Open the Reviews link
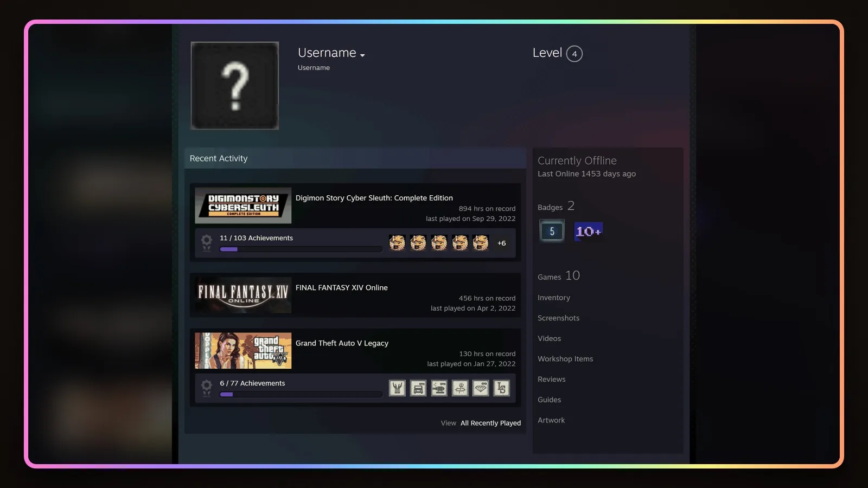The height and width of the screenshot is (488, 868). click(x=551, y=380)
